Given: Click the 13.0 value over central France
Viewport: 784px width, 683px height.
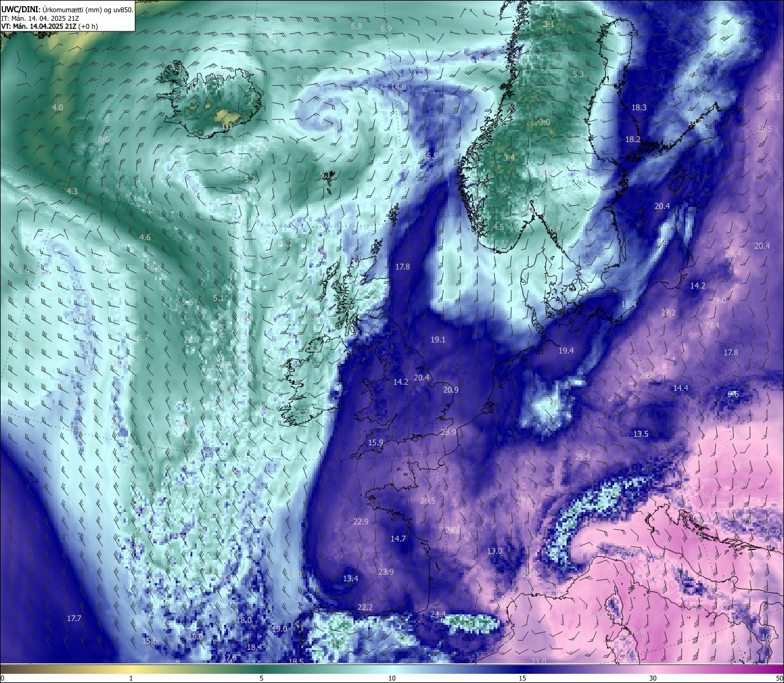Looking at the screenshot, I should (494, 551).
